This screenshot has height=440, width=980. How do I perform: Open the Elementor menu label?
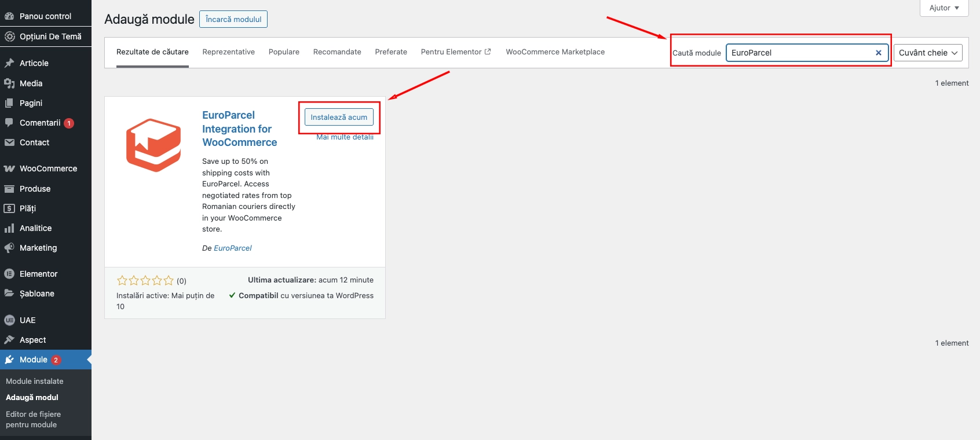[38, 274]
